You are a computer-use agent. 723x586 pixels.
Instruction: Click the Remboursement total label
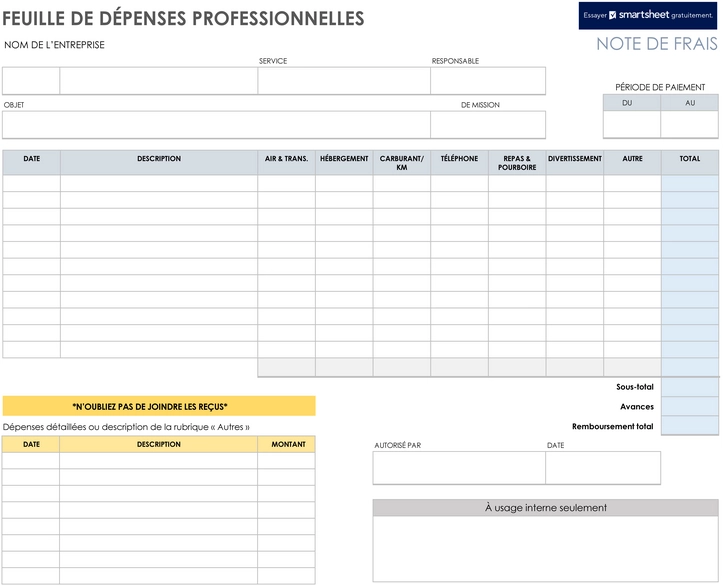point(612,426)
